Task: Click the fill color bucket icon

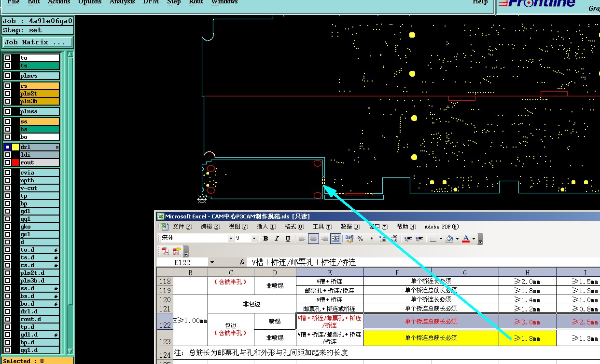Action: 449,238
